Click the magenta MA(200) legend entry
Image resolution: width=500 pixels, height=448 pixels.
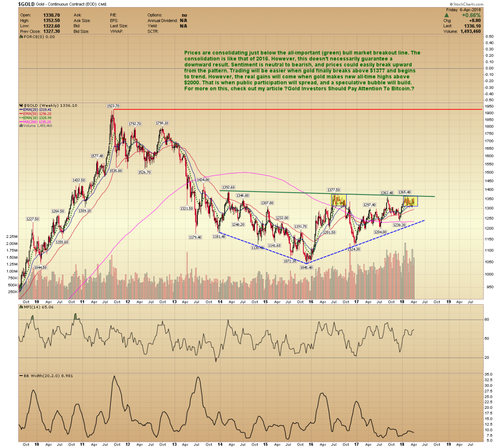[x=37, y=122]
